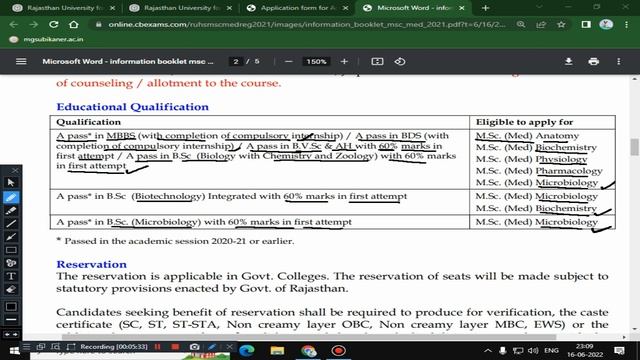Close the Application form tab

(x=345, y=8)
